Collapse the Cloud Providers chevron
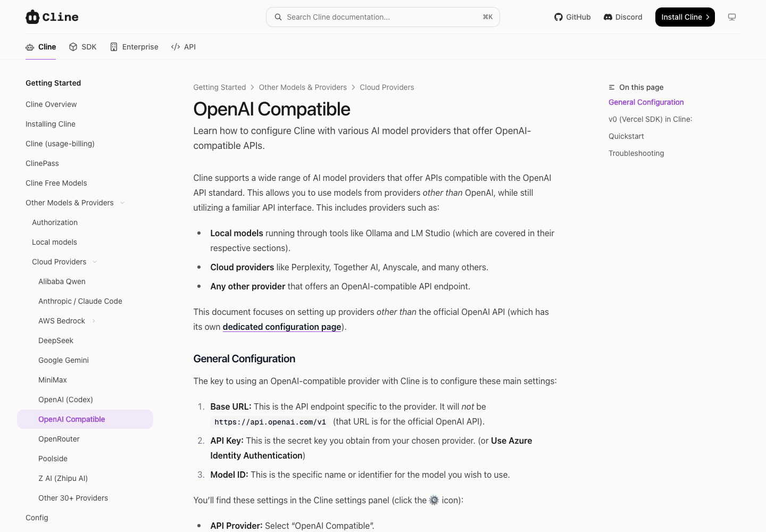 [x=95, y=262]
